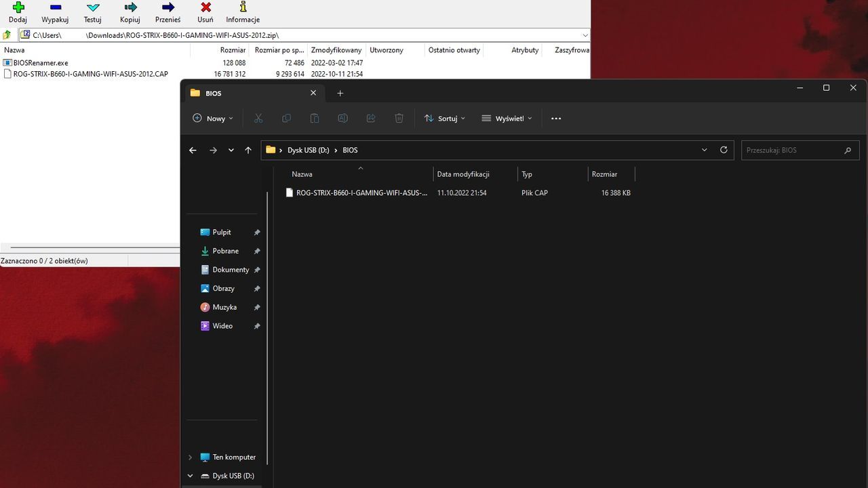Click the Ostatnio otwarty column header
Image resolution: width=868 pixels, height=488 pixels.
[454, 50]
